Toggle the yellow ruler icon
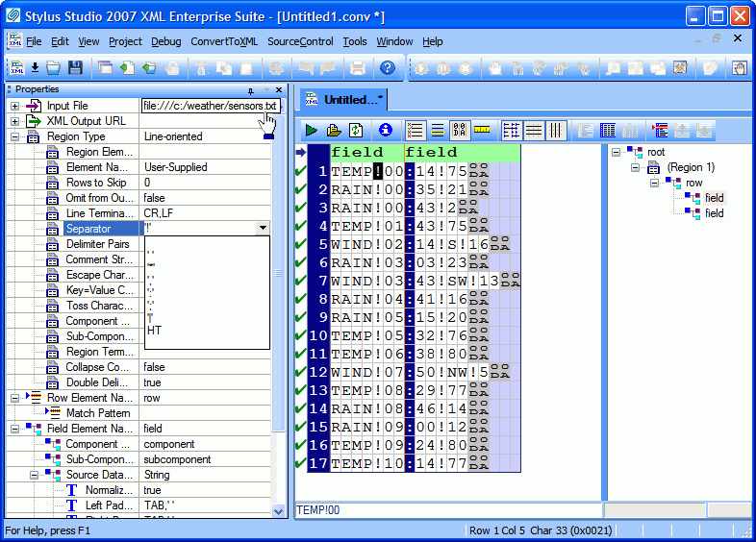Screen dimensions: 756x542 point(482,130)
